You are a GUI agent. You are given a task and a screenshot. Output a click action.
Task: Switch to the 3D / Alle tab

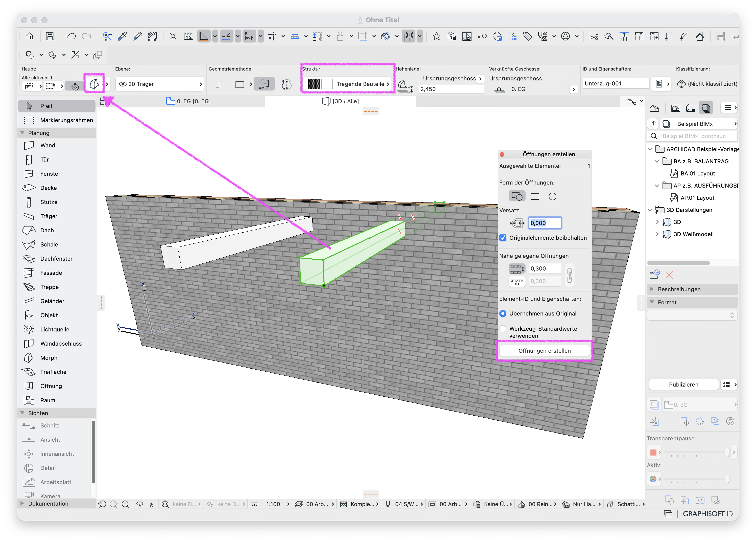[341, 101]
